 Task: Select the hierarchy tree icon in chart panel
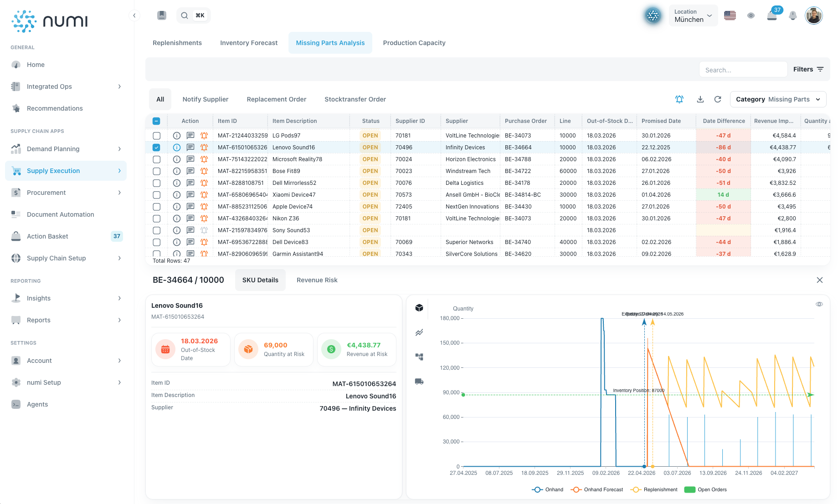click(x=419, y=357)
